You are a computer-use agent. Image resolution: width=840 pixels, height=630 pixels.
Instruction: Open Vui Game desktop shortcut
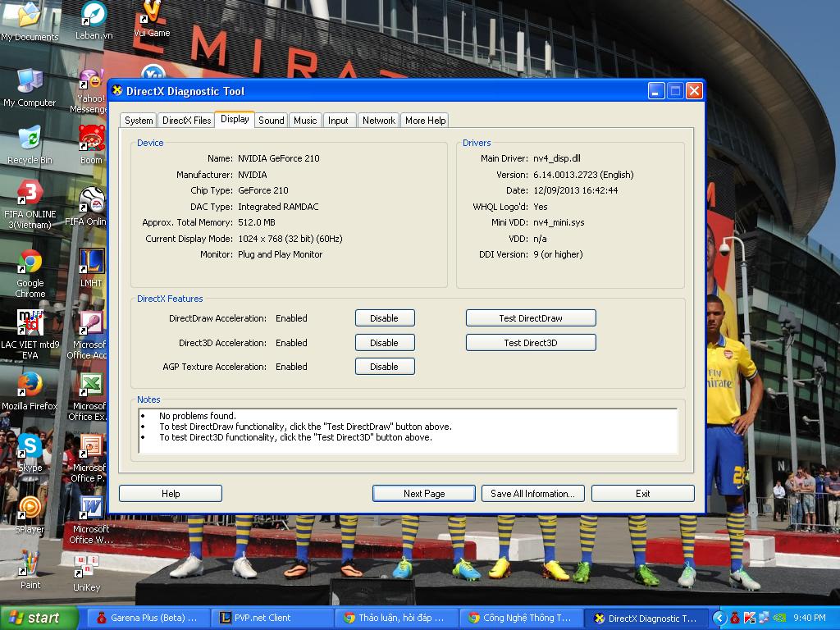152,20
